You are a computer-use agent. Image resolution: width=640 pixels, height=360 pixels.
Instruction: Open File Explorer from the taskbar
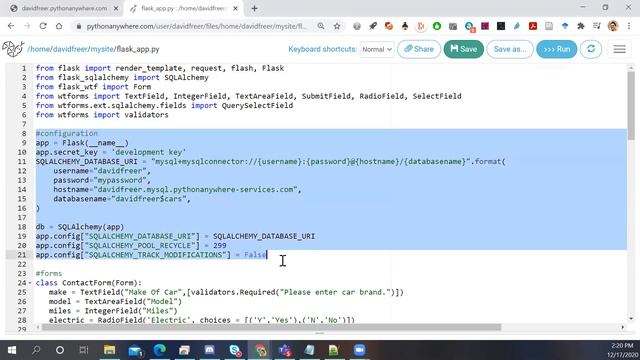pos(109,350)
